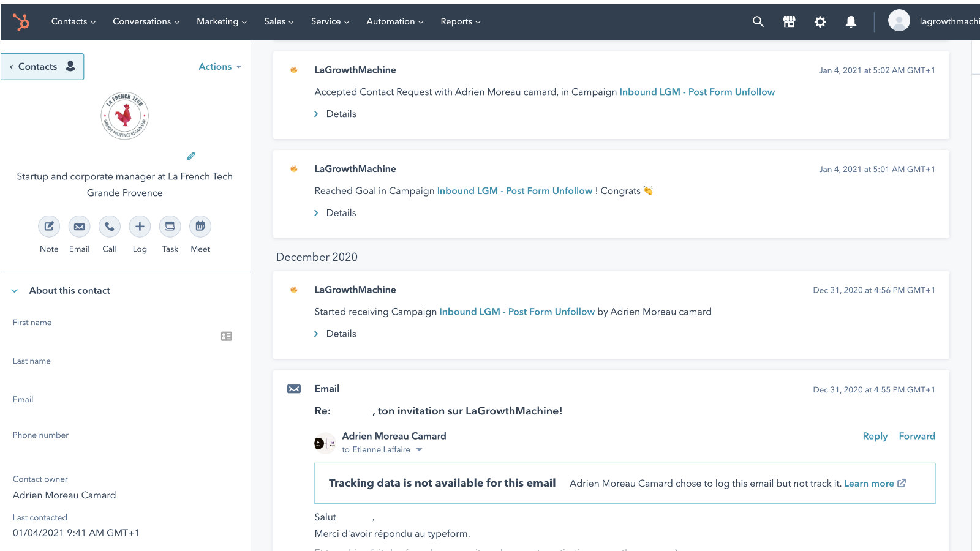
Task: Open the Automation menu
Action: tap(394, 21)
